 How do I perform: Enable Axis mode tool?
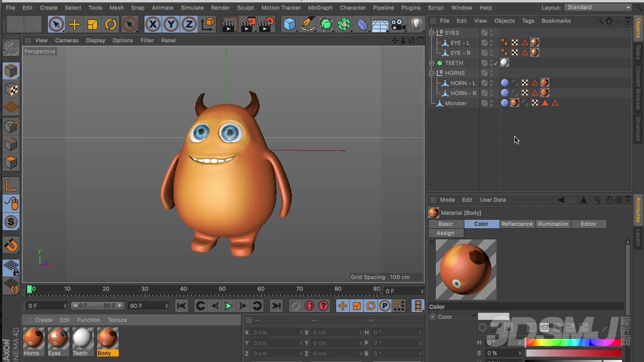click(x=11, y=186)
